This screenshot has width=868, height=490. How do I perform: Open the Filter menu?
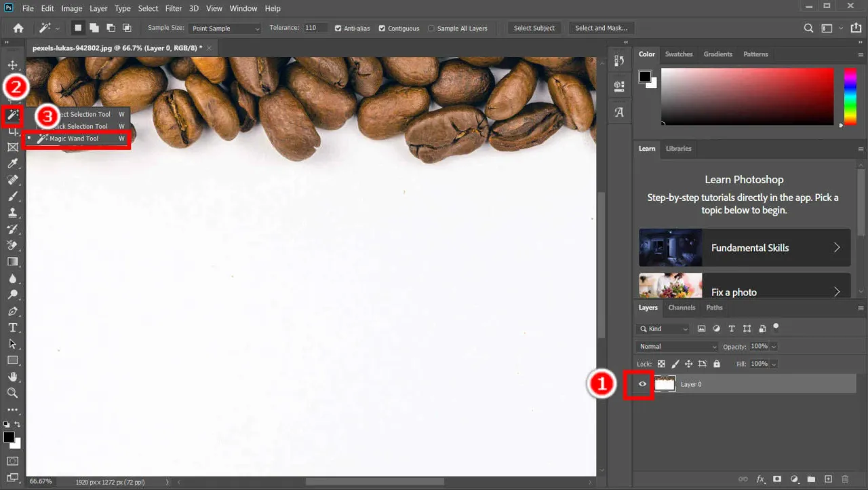click(174, 9)
